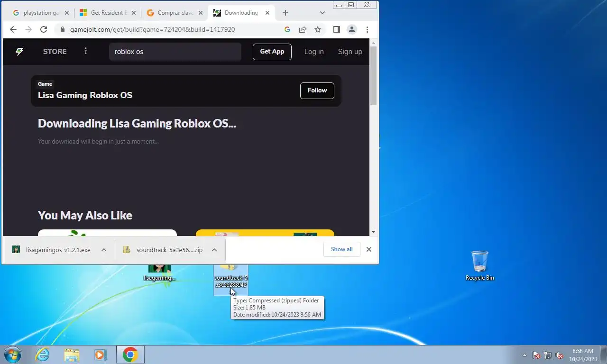Click the Log in link
The image size is (607, 364).
pos(314,52)
